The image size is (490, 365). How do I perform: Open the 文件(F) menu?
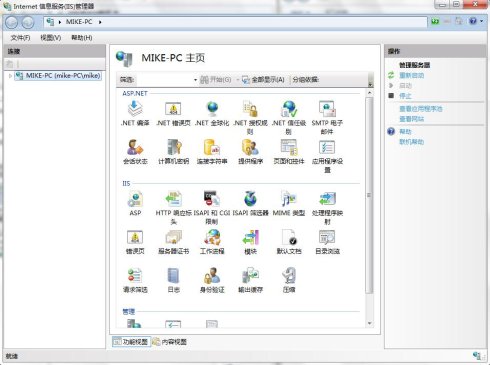point(20,38)
